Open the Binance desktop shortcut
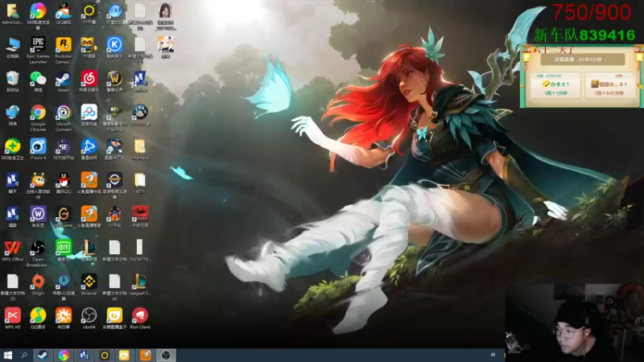644x362 pixels. [89, 282]
